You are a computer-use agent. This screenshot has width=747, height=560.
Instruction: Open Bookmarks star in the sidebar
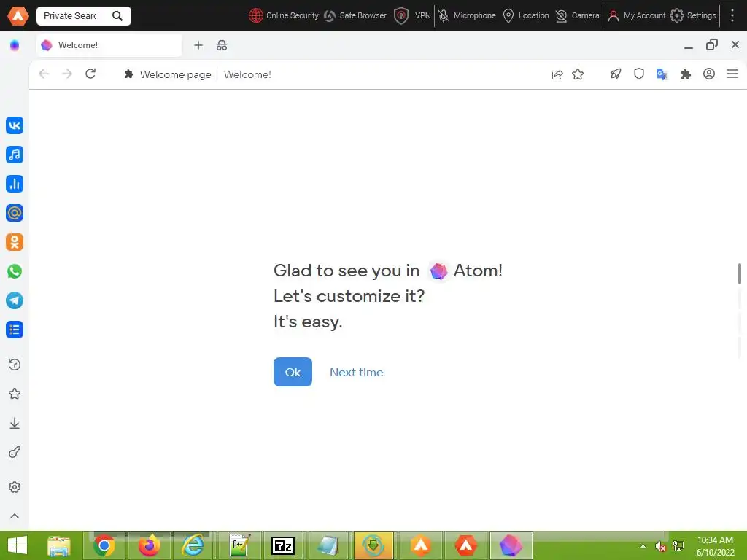[x=15, y=394]
